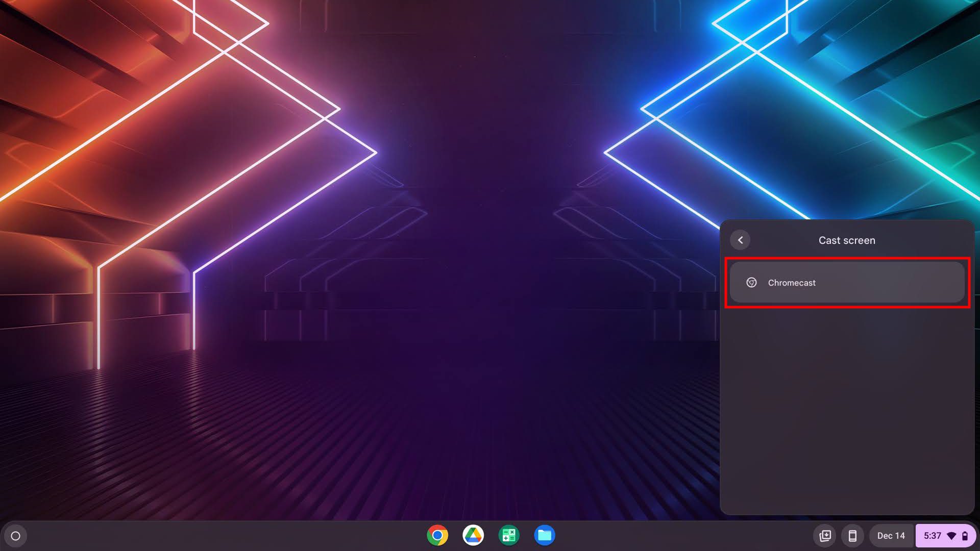Click the Chromecast cast icon next to label

pyautogui.click(x=752, y=282)
